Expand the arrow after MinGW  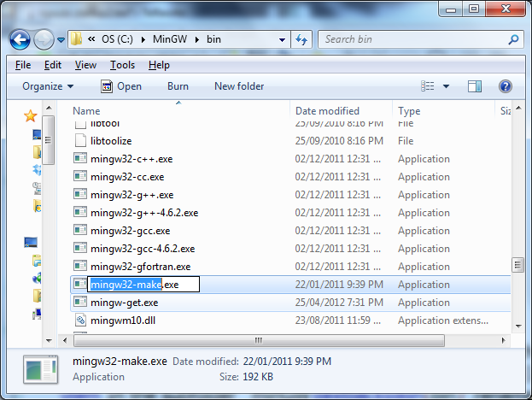[x=197, y=39]
